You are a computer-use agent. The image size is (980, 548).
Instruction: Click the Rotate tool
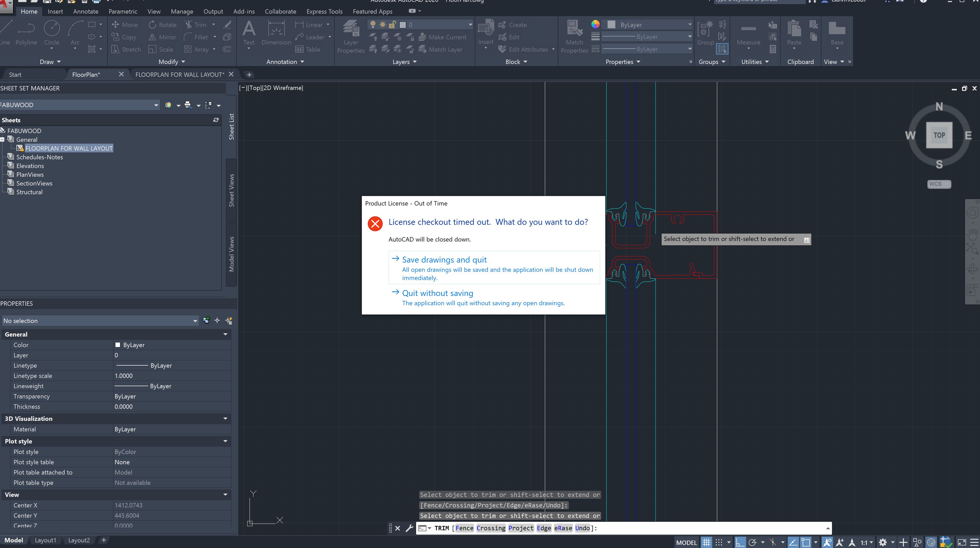tap(162, 25)
